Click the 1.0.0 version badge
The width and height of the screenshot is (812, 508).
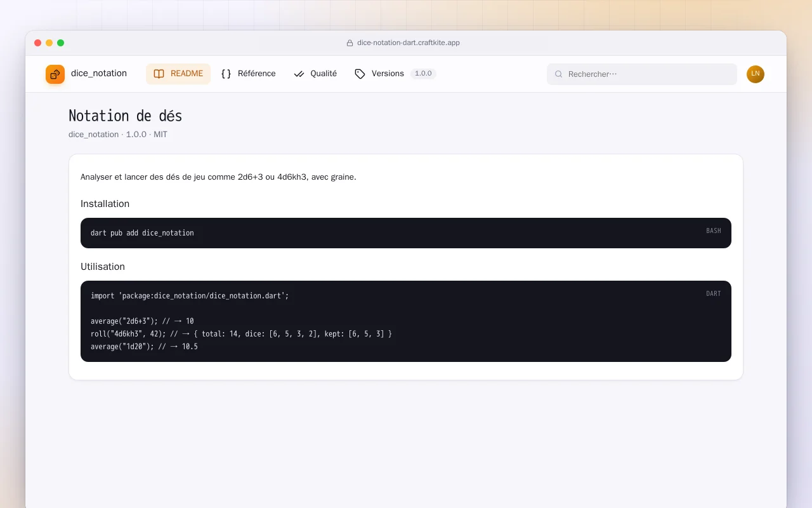pos(423,74)
